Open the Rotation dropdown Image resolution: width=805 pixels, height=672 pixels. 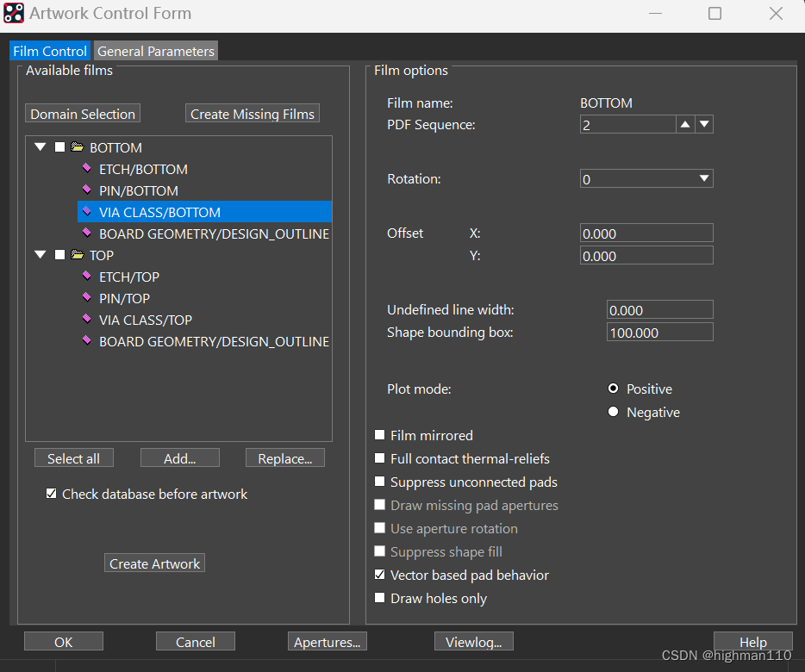704,179
